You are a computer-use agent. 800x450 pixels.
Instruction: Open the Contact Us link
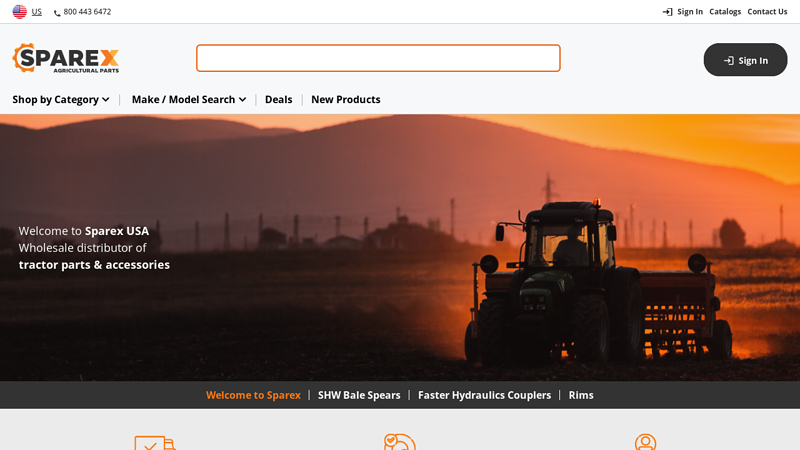coord(767,12)
